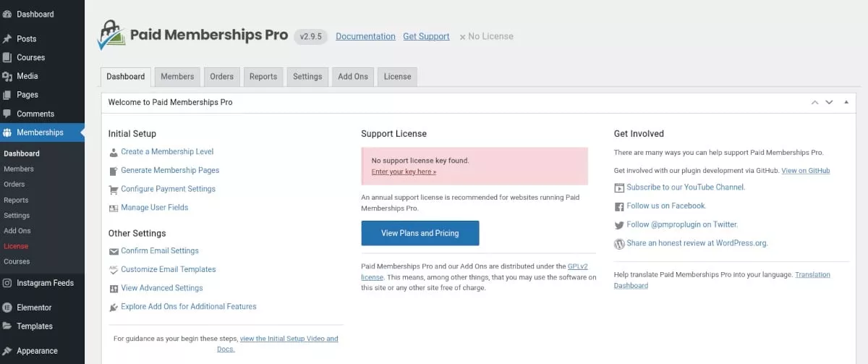Collapse the Welcome panel using the triangle toggle

pyautogui.click(x=846, y=102)
